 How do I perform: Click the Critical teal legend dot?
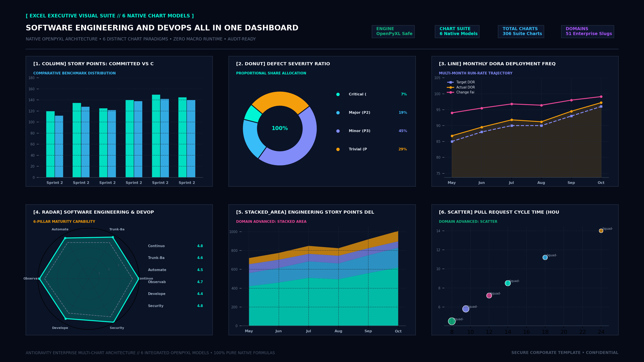338,95
